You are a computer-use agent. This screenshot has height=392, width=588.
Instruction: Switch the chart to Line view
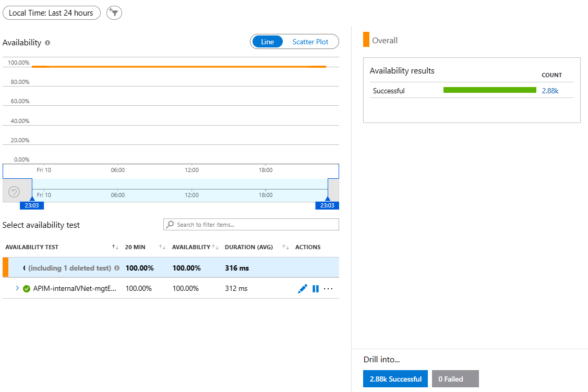267,42
